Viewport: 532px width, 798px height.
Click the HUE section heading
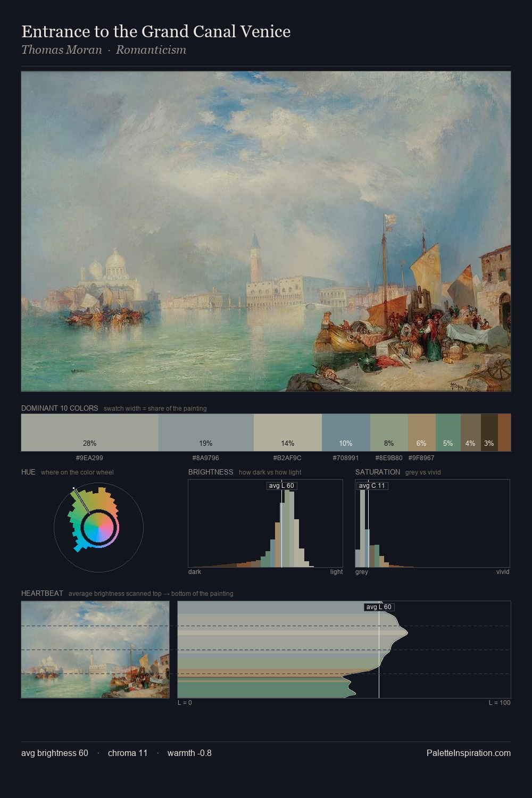(x=28, y=472)
